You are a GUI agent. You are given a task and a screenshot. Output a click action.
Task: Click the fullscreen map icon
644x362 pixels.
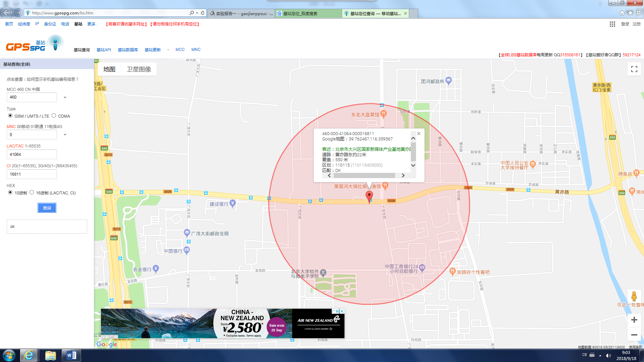634,69
